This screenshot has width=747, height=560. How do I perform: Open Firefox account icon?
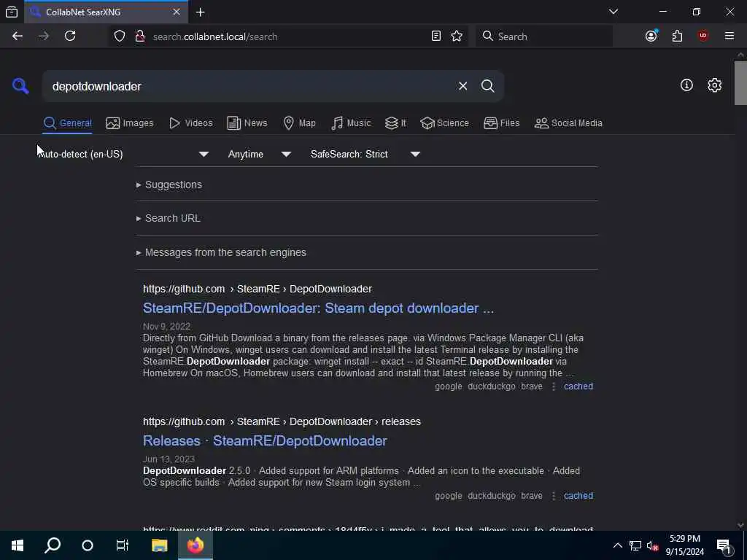pos(651,36)
